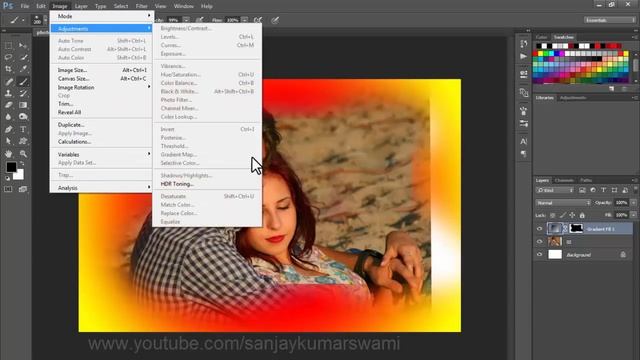The image size is (640, 360).
Task: Open the layer Kind filter dropdown
Action: 555,190
